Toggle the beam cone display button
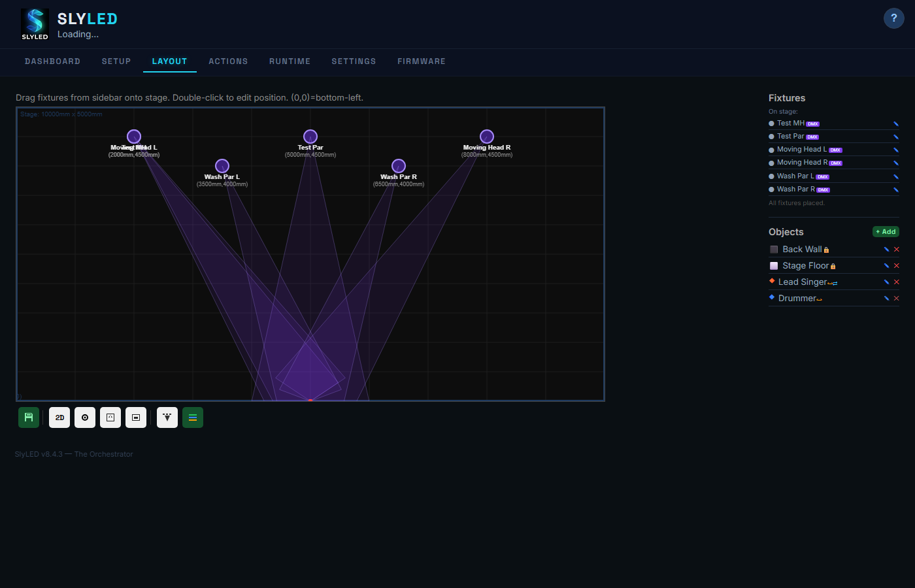Image resolution: width=915 pixels, height=588 pixels. click(167, 417)
